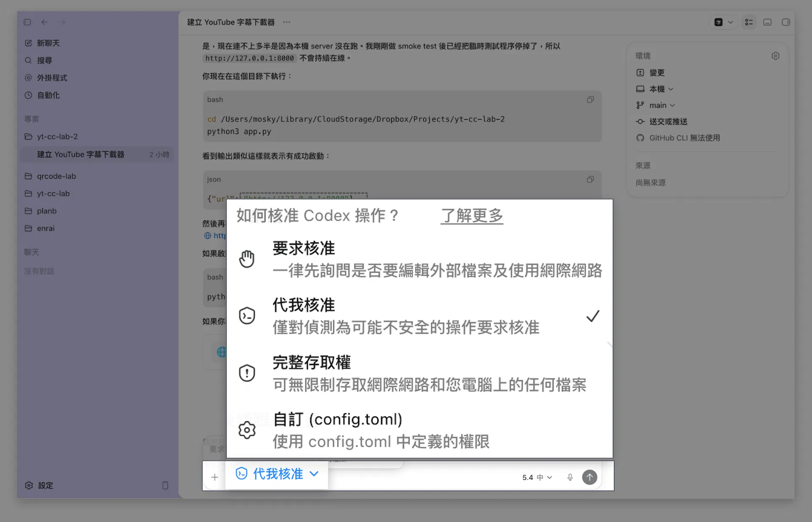The image size is (812, 522).
Task: Open the 了解更多 learn more link
Action: (x=472, y=216)
